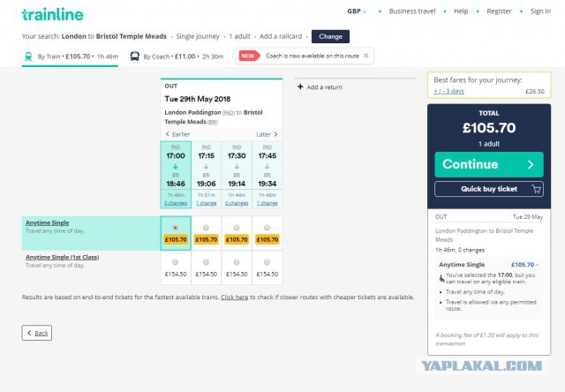The height and width of the screenshot is (392, 565).
Task: Open 1 change link for 17:45 train
Action: tap(267, 203)
